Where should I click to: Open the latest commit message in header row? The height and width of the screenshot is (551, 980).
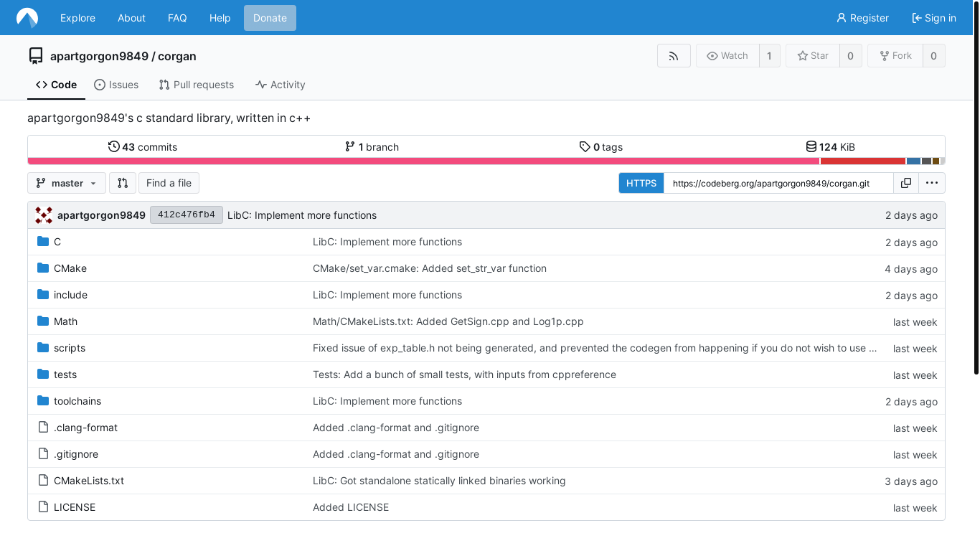[302, 215]
